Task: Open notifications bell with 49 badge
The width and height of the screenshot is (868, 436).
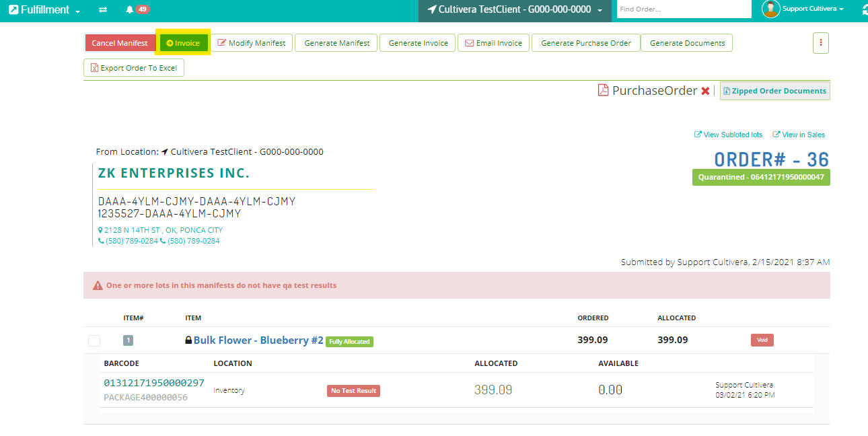Action: 137,9
